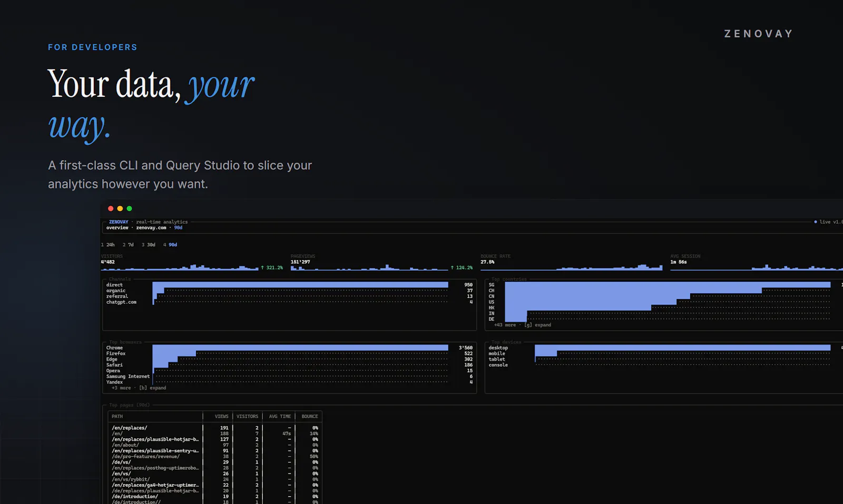Select the Firefox browser row
Image resolution: width=843 pixels, height=504 pixels.
tap(289, 354)
